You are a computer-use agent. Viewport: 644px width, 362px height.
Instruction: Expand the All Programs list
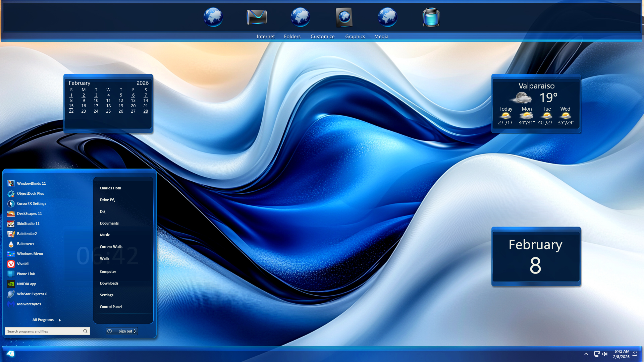46,320
